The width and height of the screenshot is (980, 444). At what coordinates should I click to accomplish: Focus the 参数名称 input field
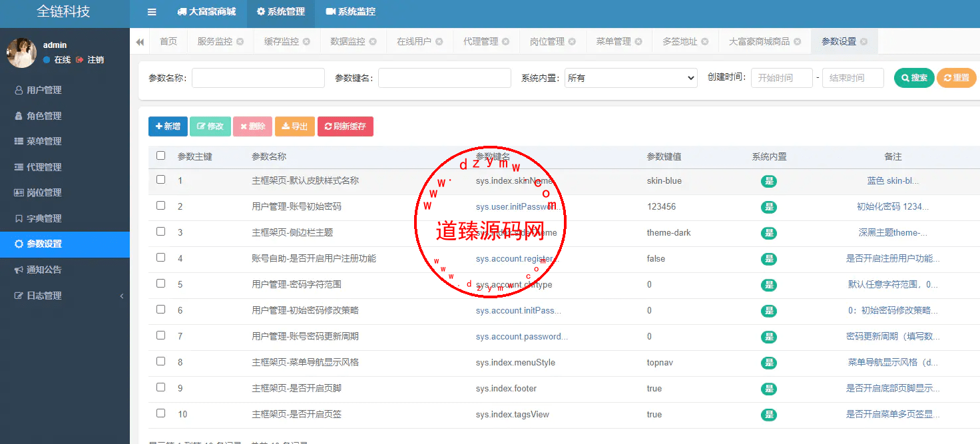(258, 78)
